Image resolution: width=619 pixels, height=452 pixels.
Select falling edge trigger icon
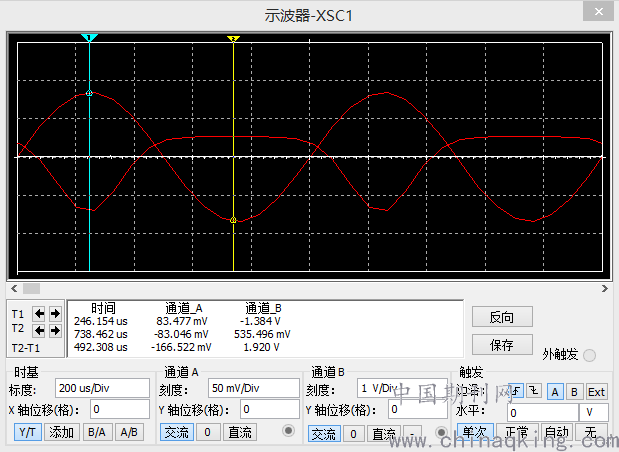(x=534, y=391)
